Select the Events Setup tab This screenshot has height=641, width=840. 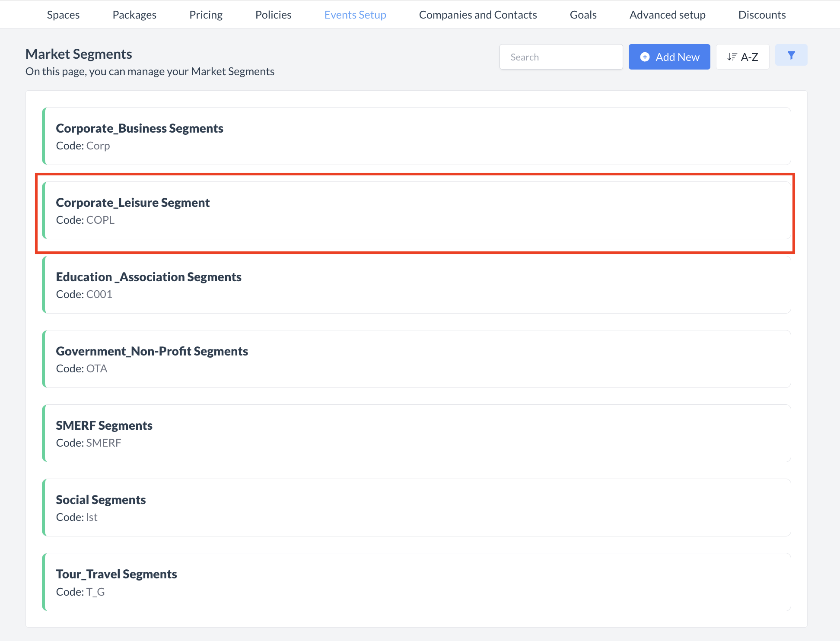click(355, 15)
